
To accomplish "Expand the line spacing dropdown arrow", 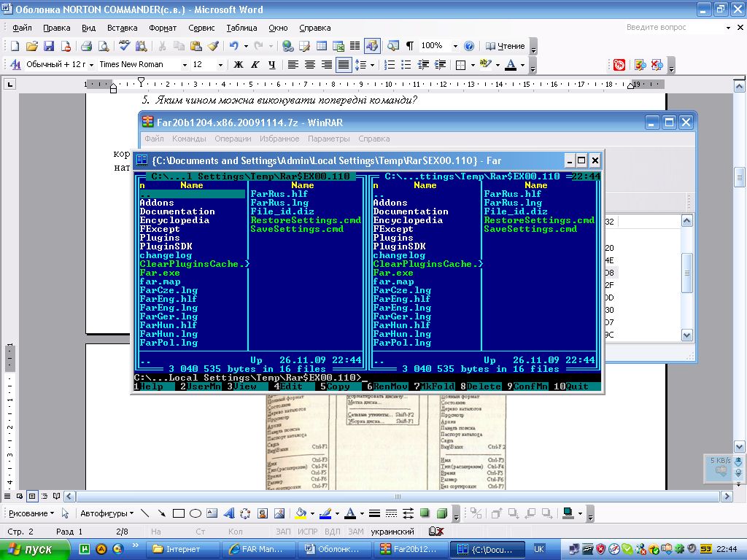I will [372, 65].
